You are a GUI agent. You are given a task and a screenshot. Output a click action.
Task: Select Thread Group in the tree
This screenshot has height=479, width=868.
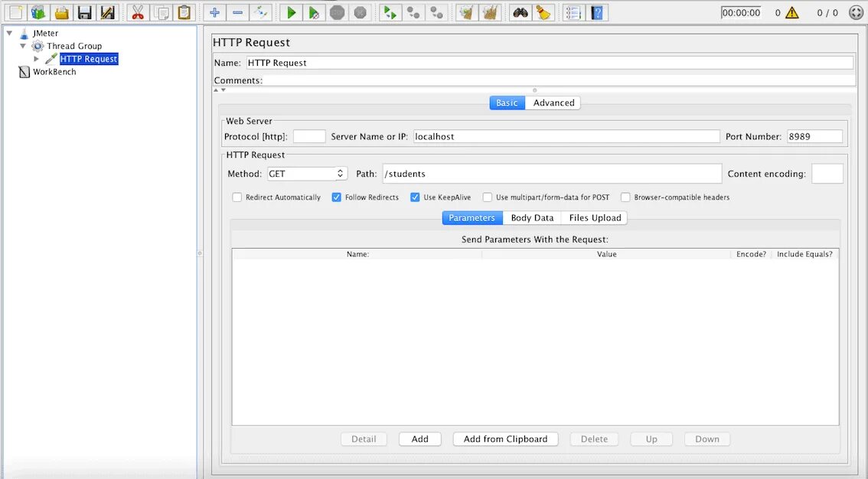74,46
